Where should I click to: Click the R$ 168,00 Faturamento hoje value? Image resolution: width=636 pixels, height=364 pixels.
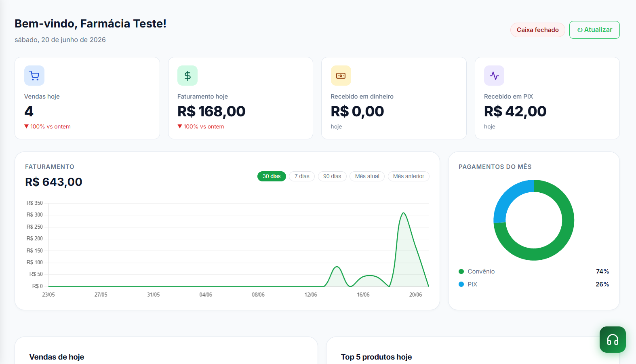coord(211,111)
